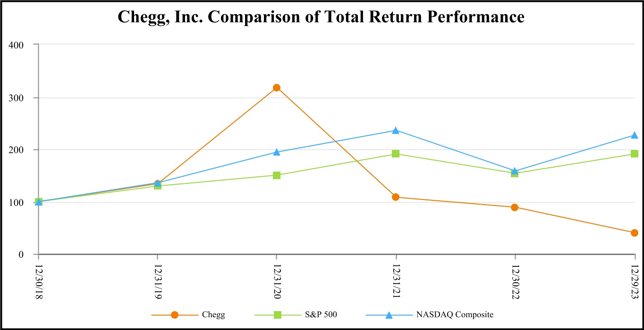
Task: Click Chegg circle marker at 12/30/22
Action: click(515, 207)
